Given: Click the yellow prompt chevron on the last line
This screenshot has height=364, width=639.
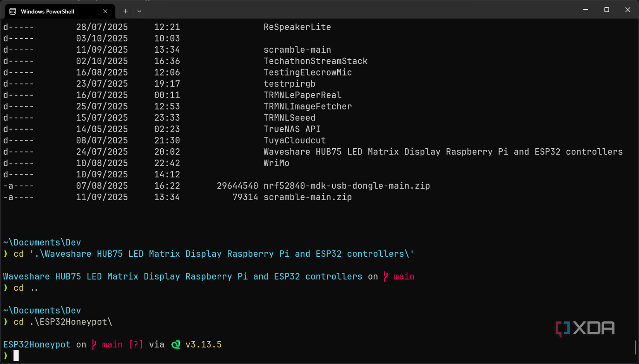Looking at the screenshot, I should [x=5, y=355].
